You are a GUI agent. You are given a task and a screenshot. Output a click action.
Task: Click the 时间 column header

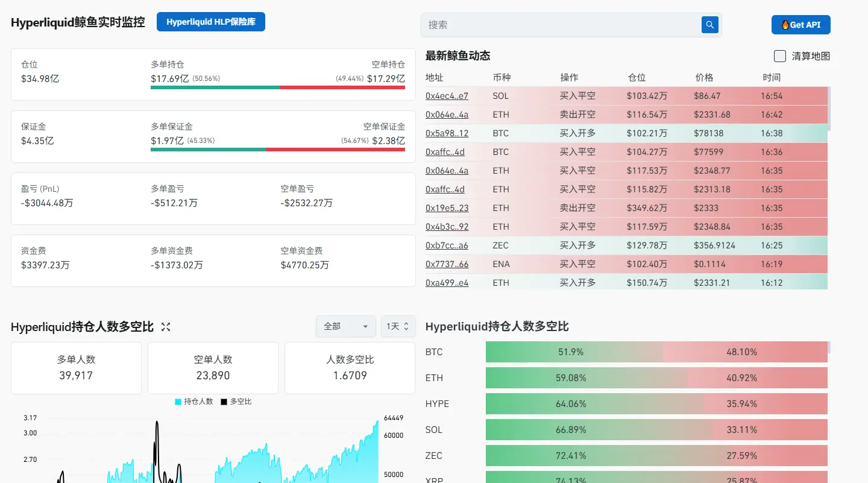(x=772, y=78)
